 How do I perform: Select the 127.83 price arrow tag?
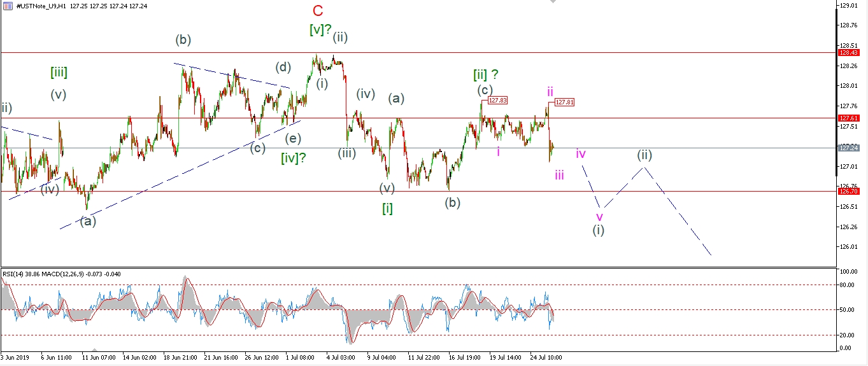coord(497,100)
